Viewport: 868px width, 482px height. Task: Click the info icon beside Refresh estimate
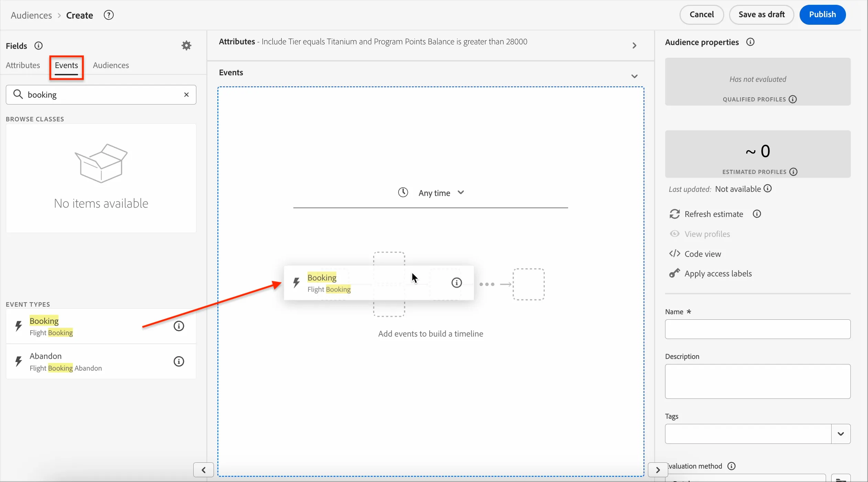757,214
